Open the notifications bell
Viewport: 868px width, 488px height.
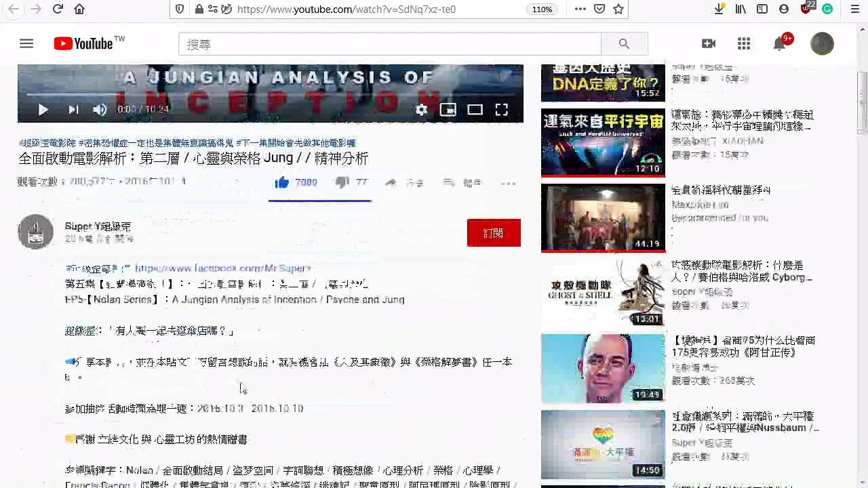point(780,44)
